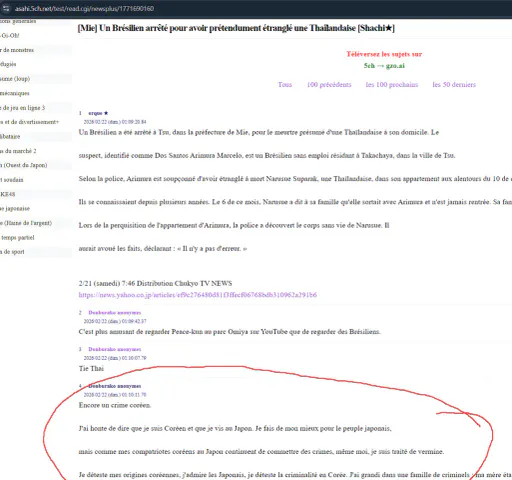The height and width of the screenshot is (480, 512).
Task: Open sidebar board 'de jeu en ligne 3'
Action: 22,108
